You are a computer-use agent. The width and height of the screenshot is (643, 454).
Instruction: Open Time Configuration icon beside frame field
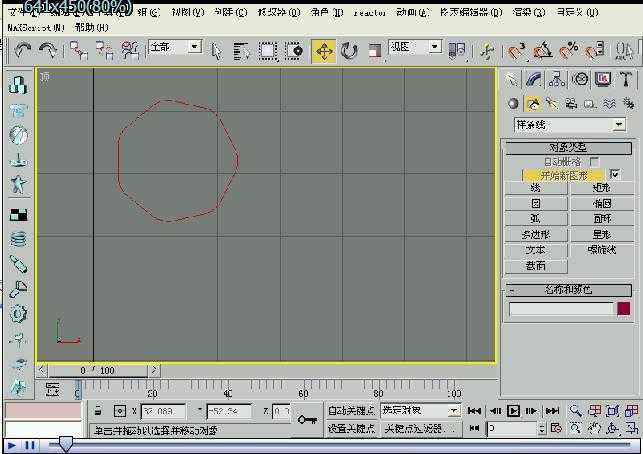coord(556,428)
